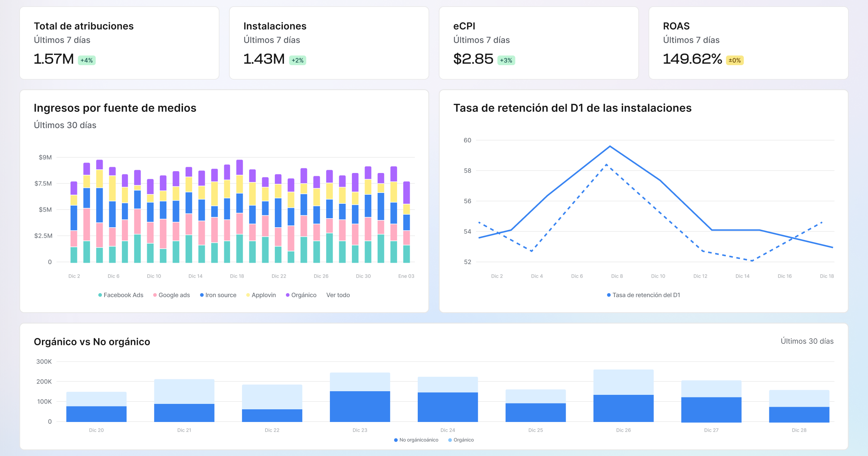Click the Dic 18 stacked bar in revenue chart
This screenshot has height=456, width=868.
click(239, 211)
